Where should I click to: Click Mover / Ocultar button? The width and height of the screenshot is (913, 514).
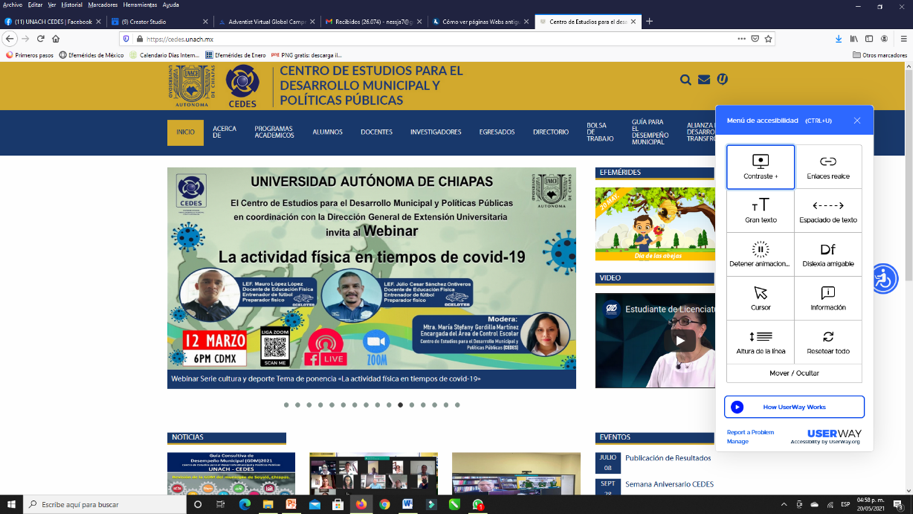[794, 373]
